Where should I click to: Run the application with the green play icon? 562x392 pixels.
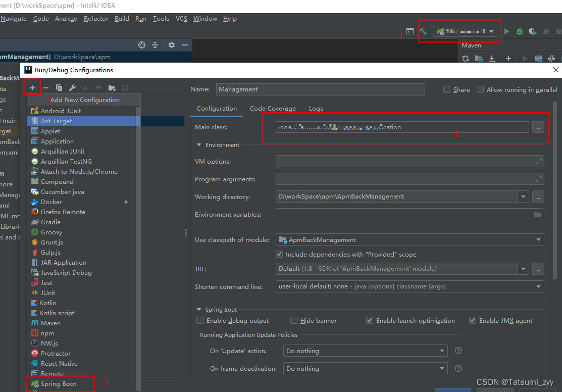click(x=507, y=31)
